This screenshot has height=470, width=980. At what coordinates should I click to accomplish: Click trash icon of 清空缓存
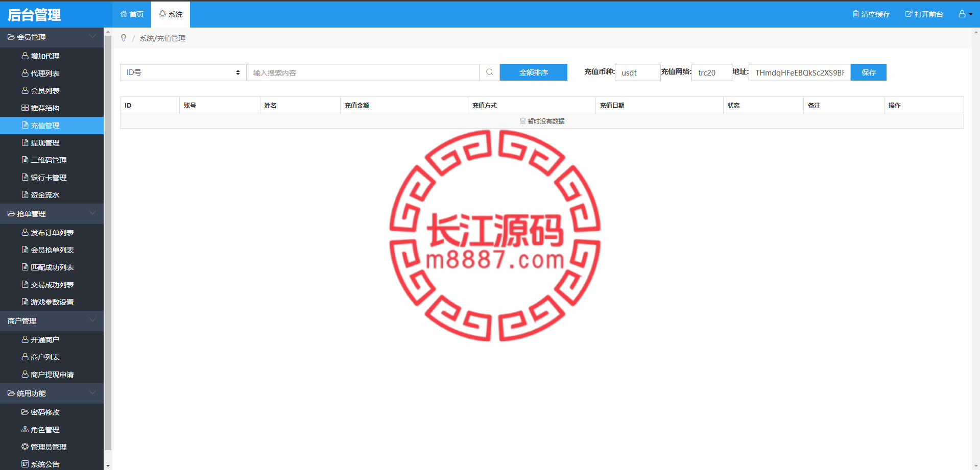[x=856, y=14]
